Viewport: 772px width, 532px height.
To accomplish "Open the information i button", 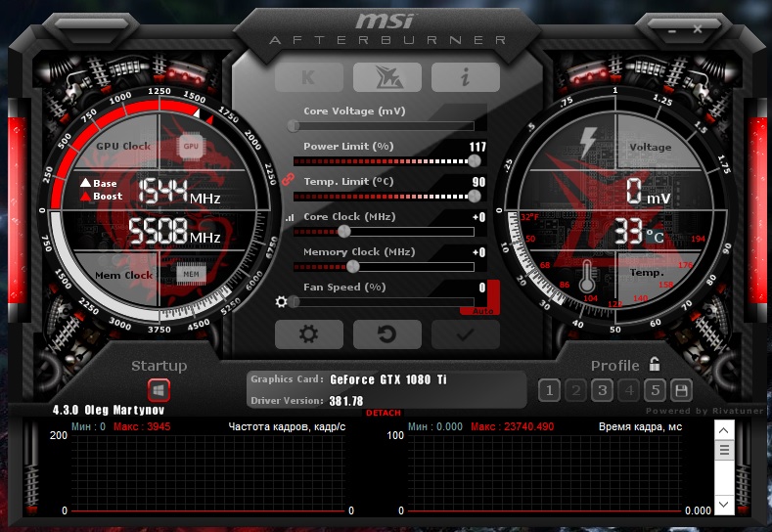I will (x=466, y=77).
